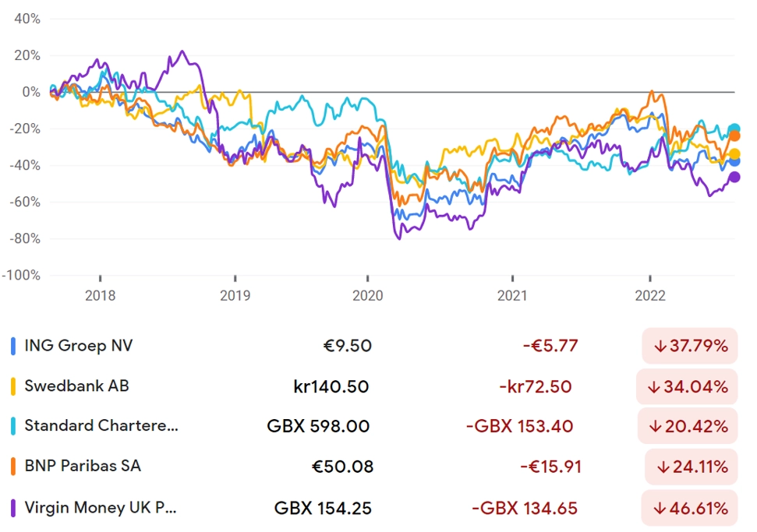Select the BNP Paribas SA stock name

point(83,466)
